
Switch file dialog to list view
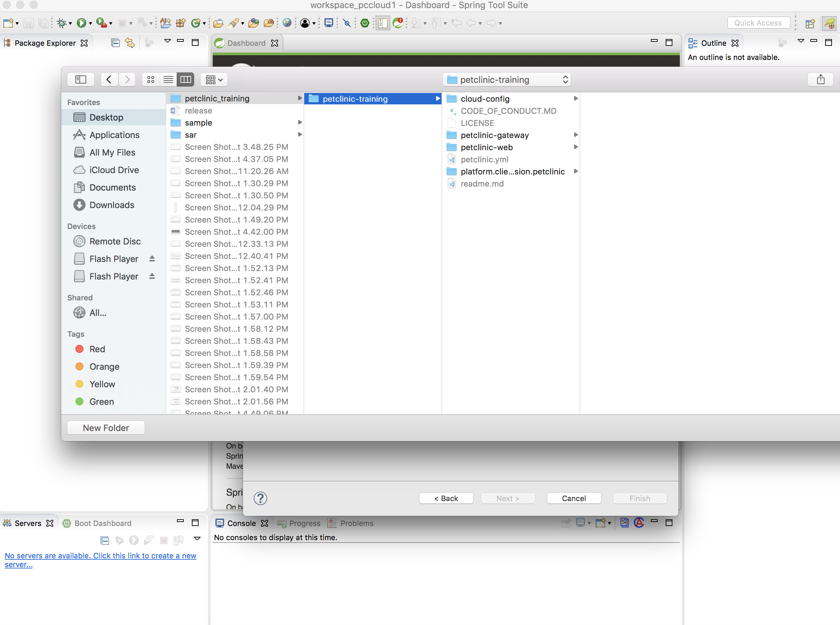tap(168, 79)
